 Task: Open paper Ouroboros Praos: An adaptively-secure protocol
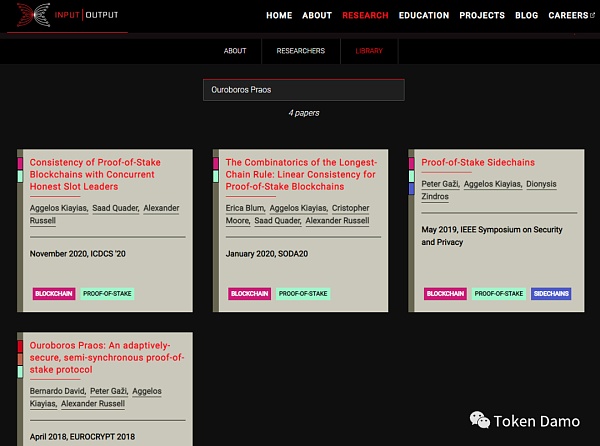coord(107,357)
